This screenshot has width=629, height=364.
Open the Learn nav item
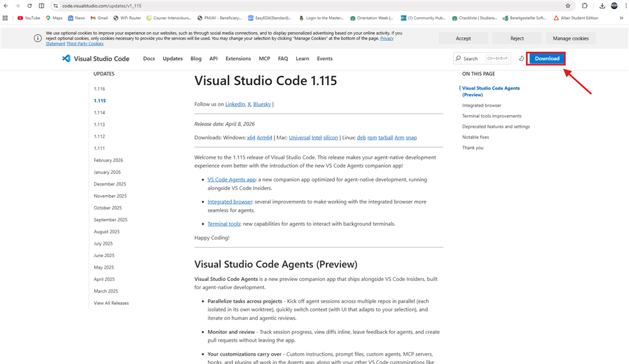303,58
